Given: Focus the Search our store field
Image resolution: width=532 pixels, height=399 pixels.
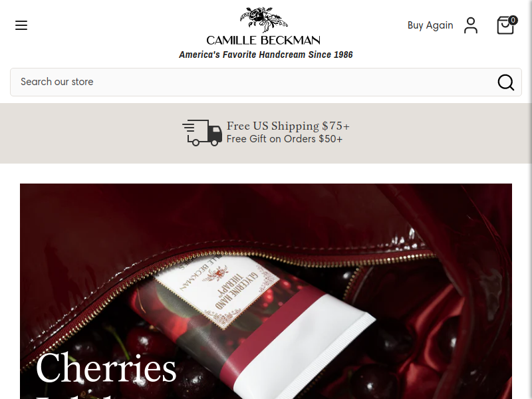Looking at the screenshot, I should pos(265,82).
